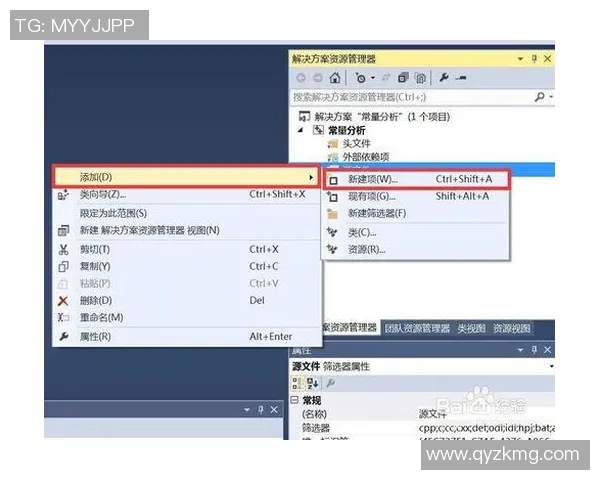This screenshot has width=600, height=480.
Task: Open the 添加(D) submenu
Action: click(186, 177)
